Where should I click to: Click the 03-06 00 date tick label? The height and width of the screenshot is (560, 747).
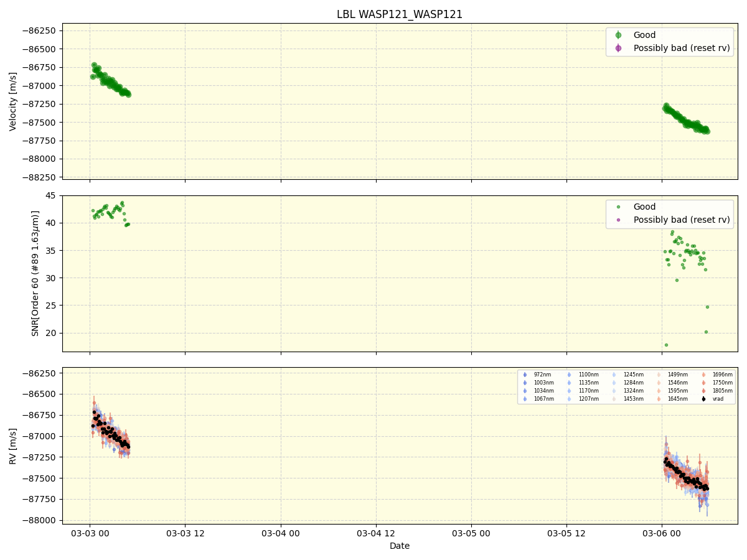(x=662, y=533)
